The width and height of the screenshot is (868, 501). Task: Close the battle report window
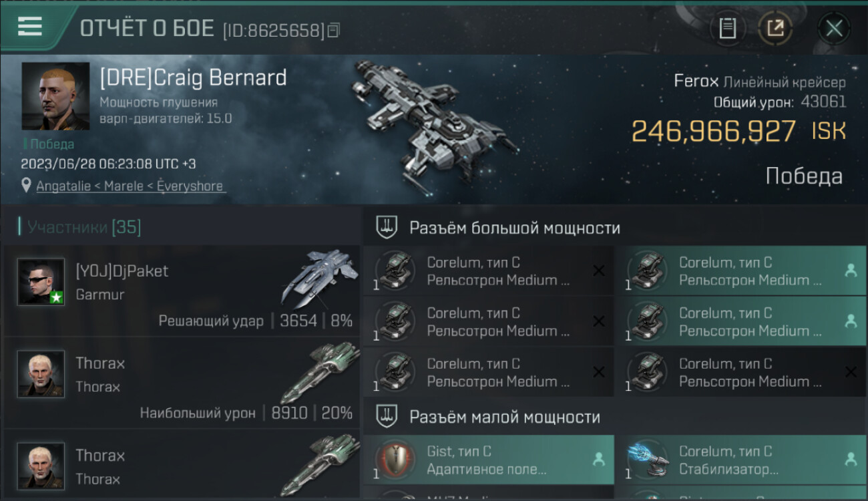834,28
